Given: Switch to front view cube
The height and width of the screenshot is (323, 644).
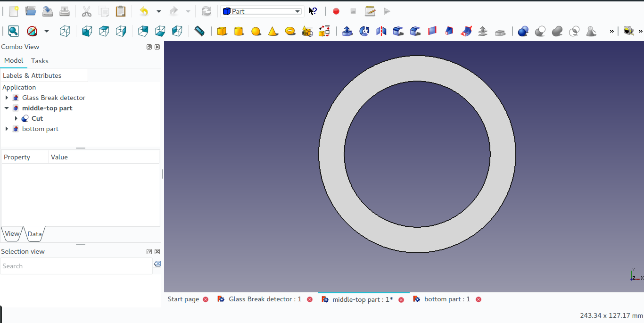Looking at the screenshot, I should coord(87,31).
